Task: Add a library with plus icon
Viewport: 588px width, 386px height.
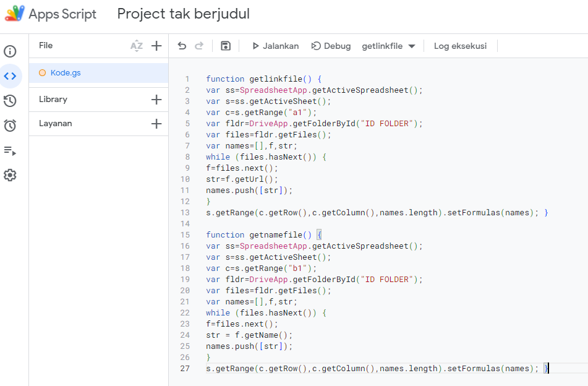Action: (156, 100)
